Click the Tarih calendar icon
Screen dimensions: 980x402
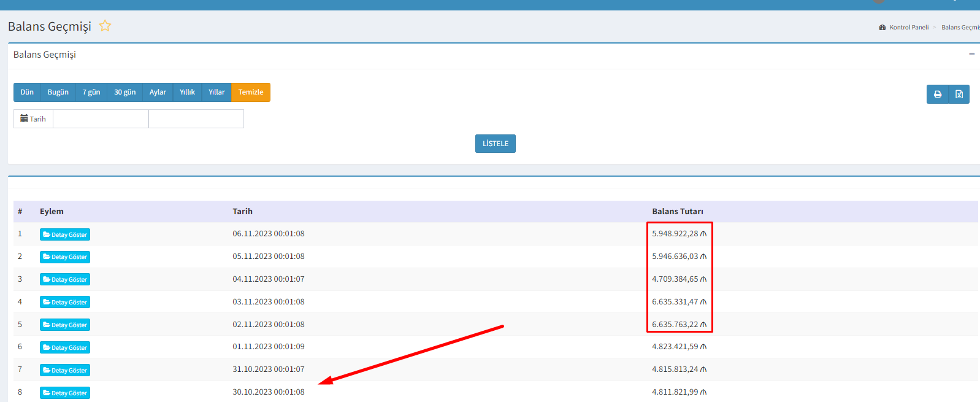click(x=25, y=118)
